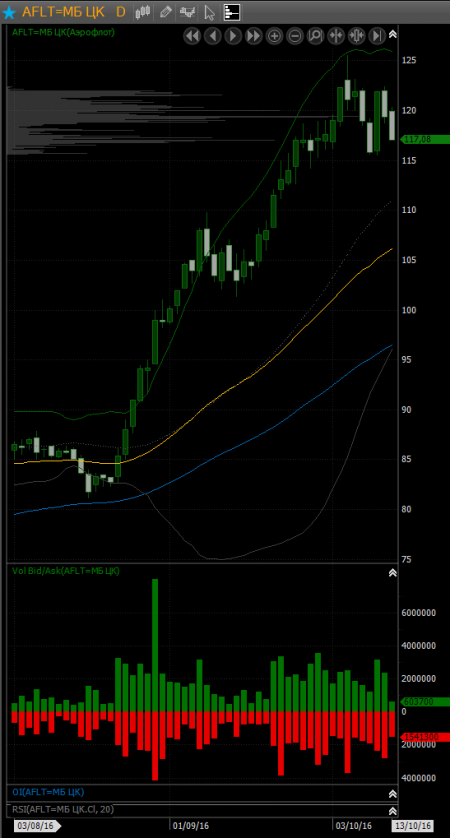Activate the magnifier zoom tool
This screenshot has width=450, height=838.
[315, 36]
